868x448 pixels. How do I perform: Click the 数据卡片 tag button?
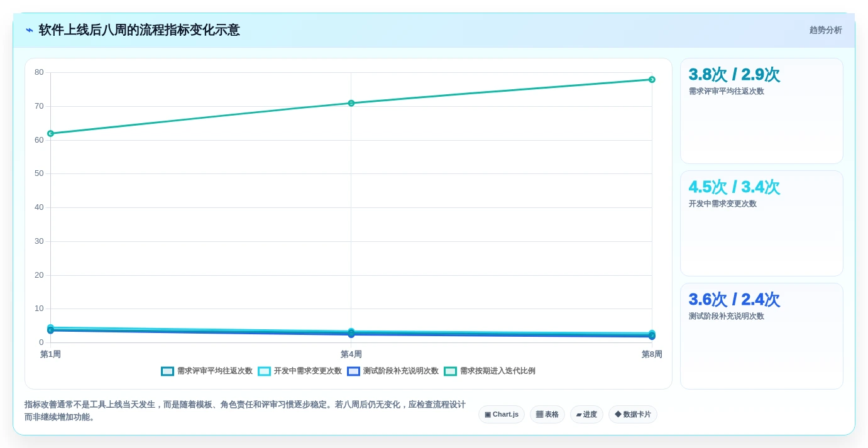[x=633, y=415]
